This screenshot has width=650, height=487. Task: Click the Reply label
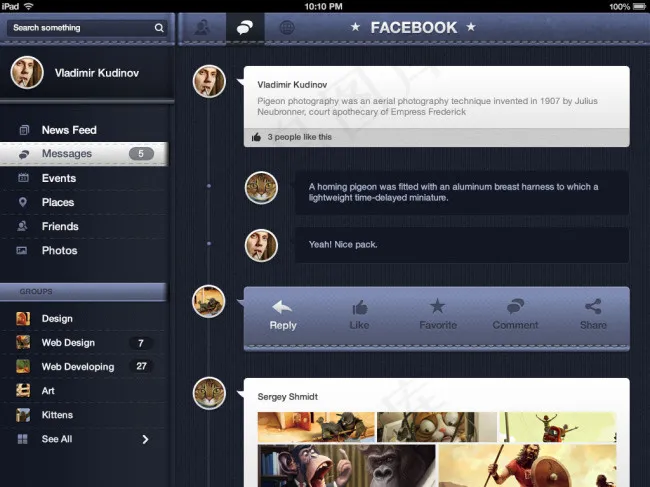click(x=283, y=325)
